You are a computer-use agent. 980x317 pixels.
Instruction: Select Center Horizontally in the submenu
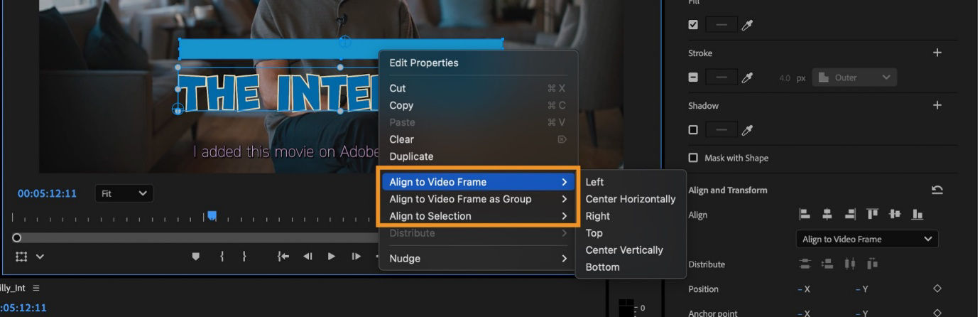click(631, 199)
